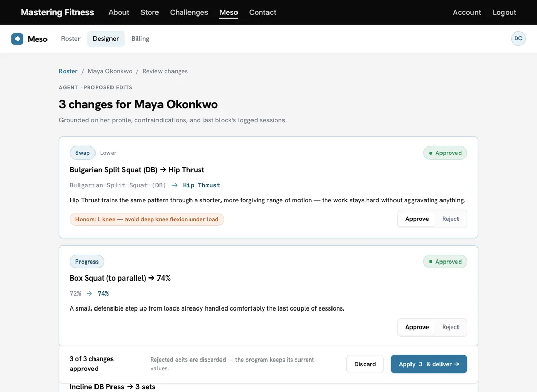
Task: Click the Swap tag chip
Action: coord(83,153)
